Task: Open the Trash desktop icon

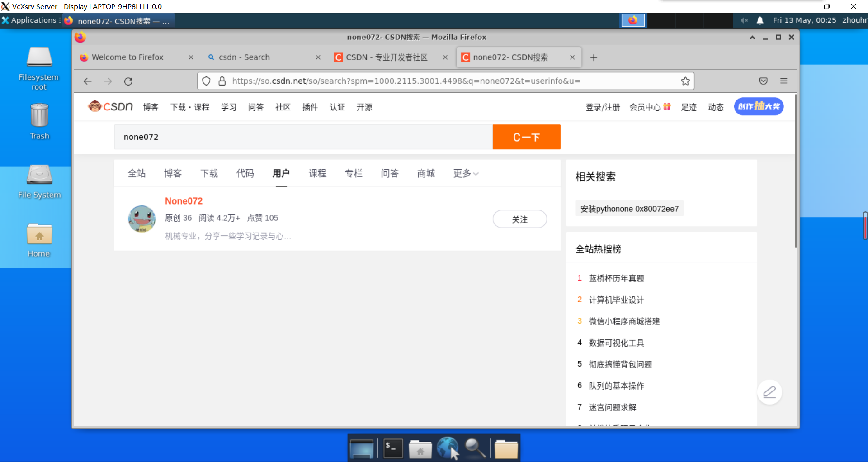Action: pyautogui.click(x=39, y=121)
